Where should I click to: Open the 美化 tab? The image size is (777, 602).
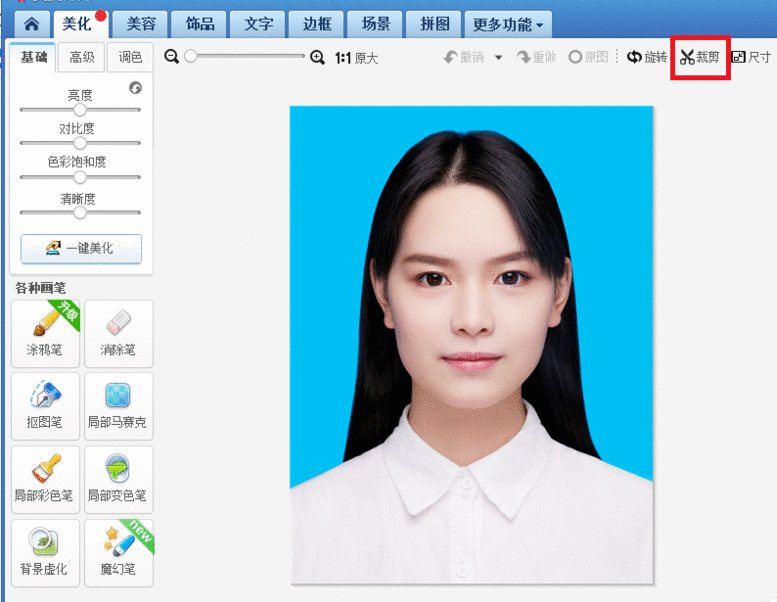(79, 24)
